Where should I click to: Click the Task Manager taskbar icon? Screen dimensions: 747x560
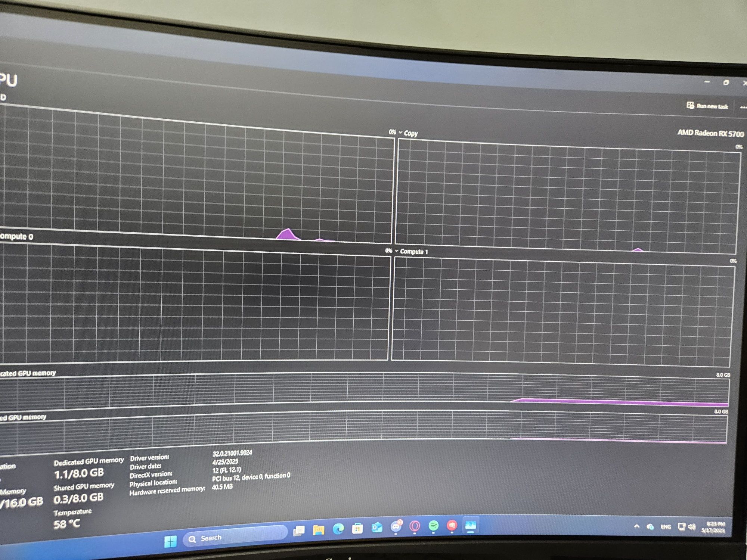[x=471, y=525]
